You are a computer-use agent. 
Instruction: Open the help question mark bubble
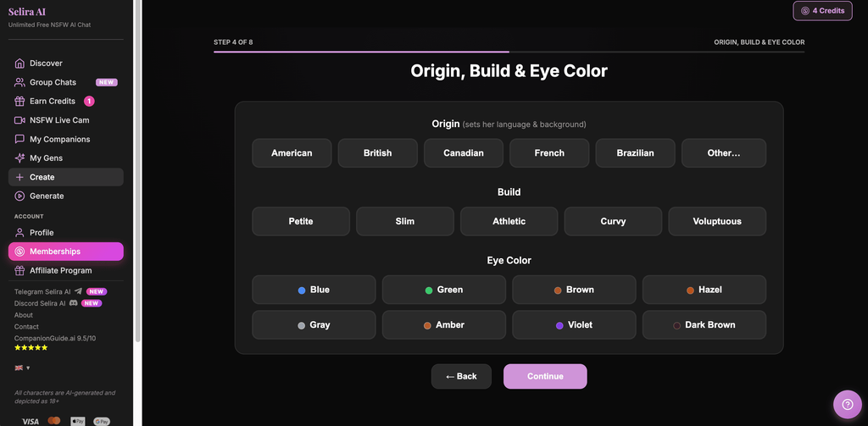848,405
